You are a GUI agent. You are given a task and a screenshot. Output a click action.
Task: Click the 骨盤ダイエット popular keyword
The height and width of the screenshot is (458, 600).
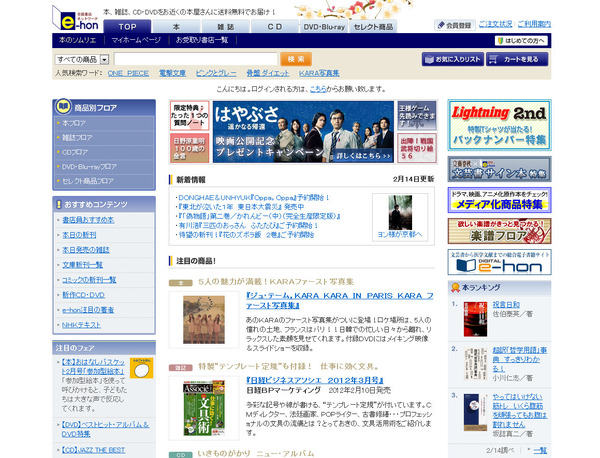click(267, 73)
